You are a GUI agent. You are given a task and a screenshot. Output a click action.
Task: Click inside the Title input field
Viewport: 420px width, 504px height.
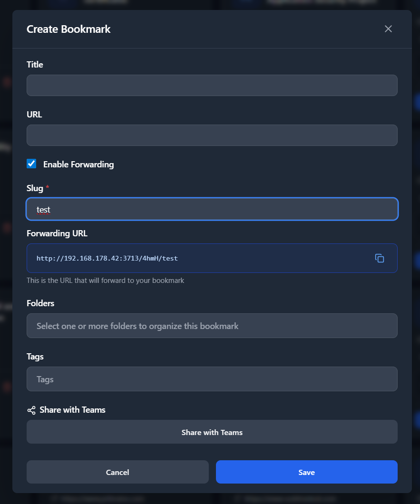(212, 86)
